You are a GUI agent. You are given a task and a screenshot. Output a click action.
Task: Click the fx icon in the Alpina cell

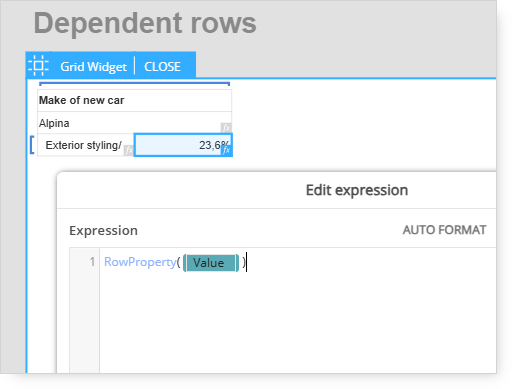click(x=226, y=128)
